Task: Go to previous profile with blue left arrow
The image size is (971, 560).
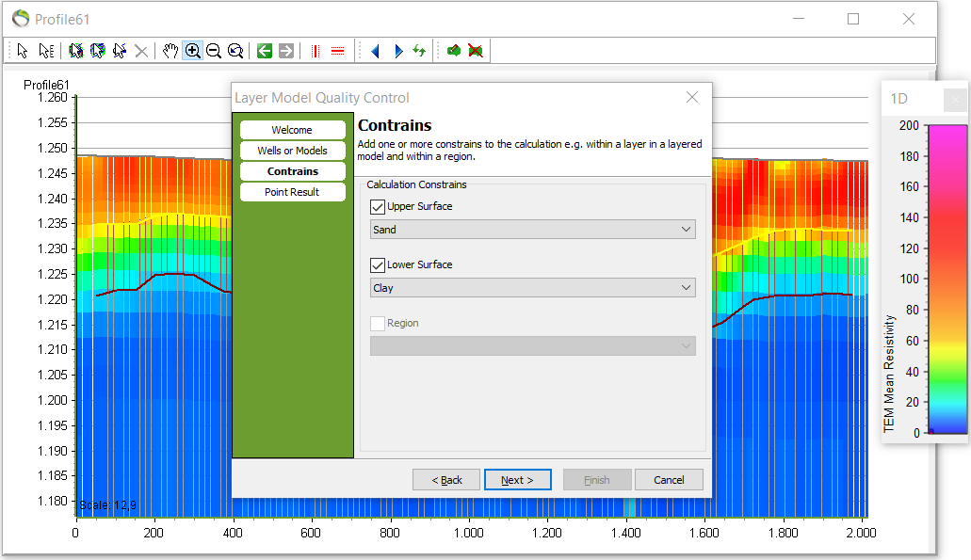Action: (375, 51)
